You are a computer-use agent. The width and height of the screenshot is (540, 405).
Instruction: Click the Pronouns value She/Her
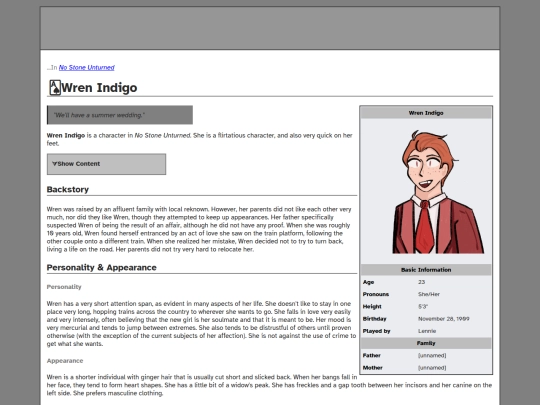coord(429,294)
